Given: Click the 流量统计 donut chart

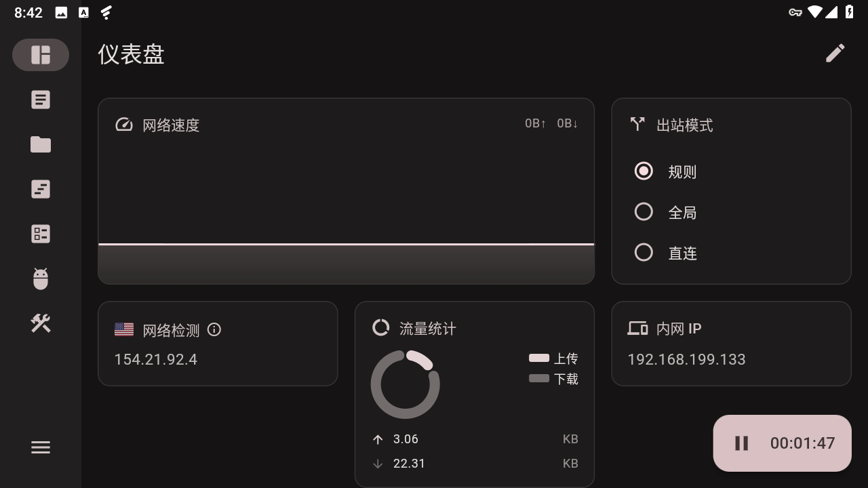Looking at the screenshot, I should click(x=406, y=384).
